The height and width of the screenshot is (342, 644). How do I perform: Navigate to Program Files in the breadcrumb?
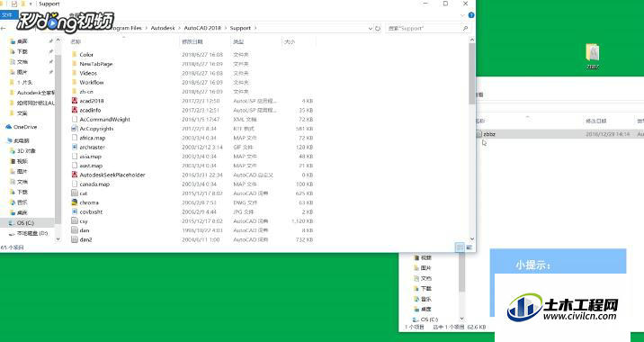click(127, 28)
